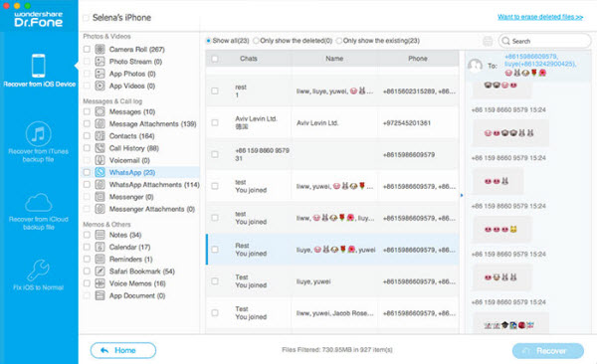The image size is (597, 364).
Task: Click the Search input field
Action: pyautogui.click(x=545, y=41)
